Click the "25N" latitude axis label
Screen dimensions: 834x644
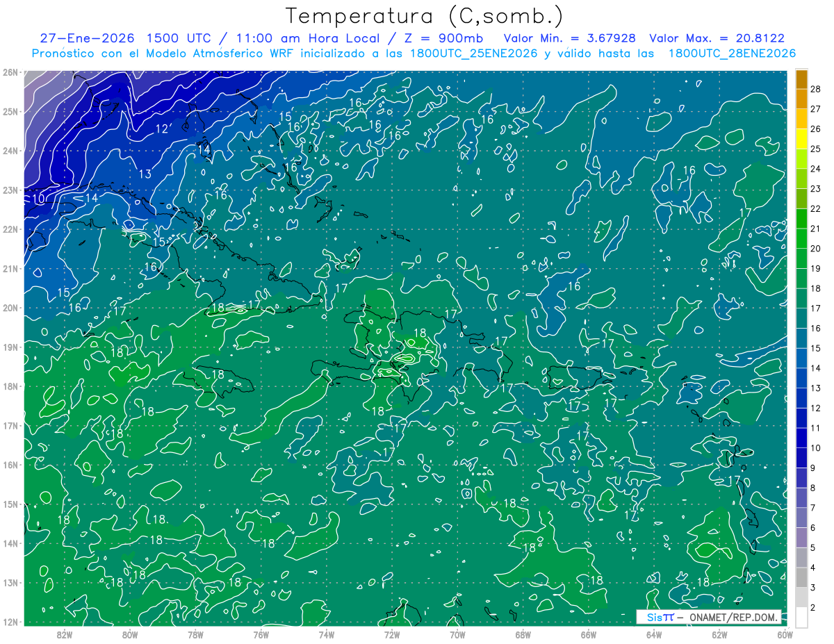point(10,111)
